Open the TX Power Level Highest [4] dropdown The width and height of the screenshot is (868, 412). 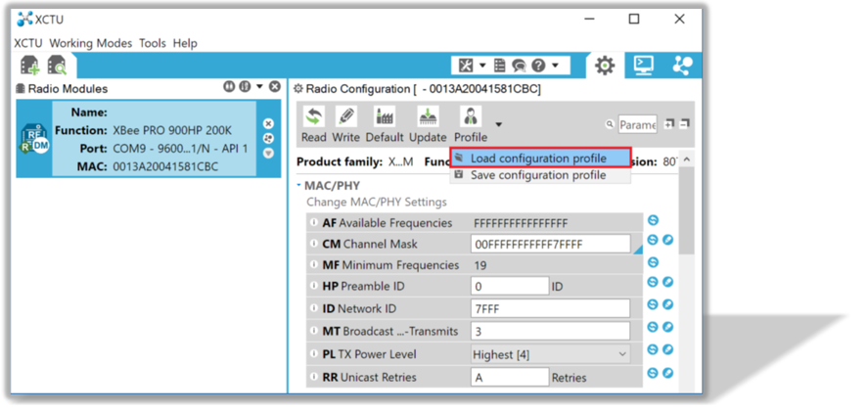pos(551,354)
